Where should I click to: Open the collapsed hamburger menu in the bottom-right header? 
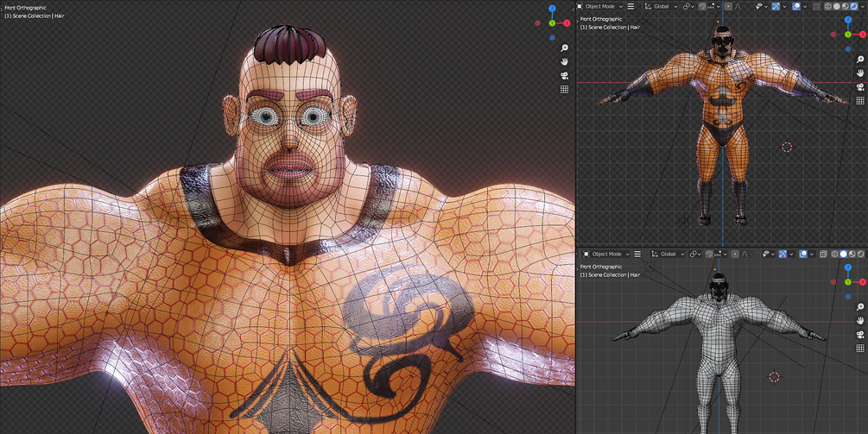pyautogui.click(x=637, y=255)
